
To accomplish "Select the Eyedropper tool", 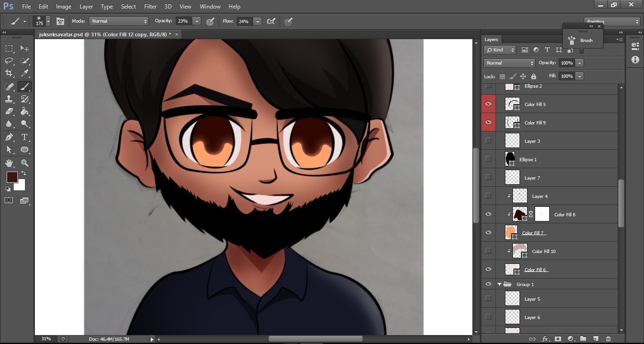I will 25,73.
